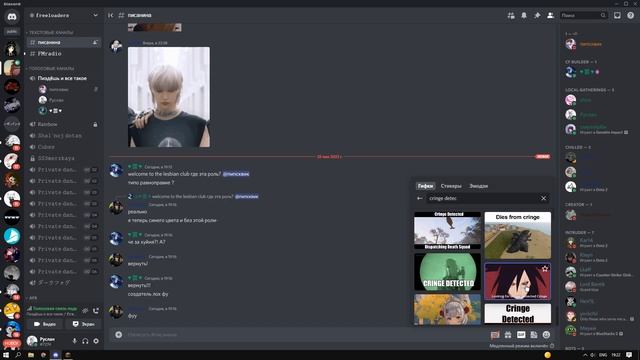Toggle member list icon in header
This screenshot has width=640, height=360.
pos(550,16)
